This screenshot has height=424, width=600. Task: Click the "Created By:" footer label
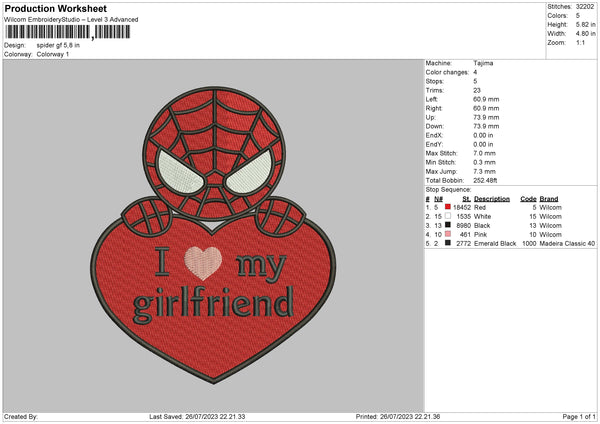21,417
